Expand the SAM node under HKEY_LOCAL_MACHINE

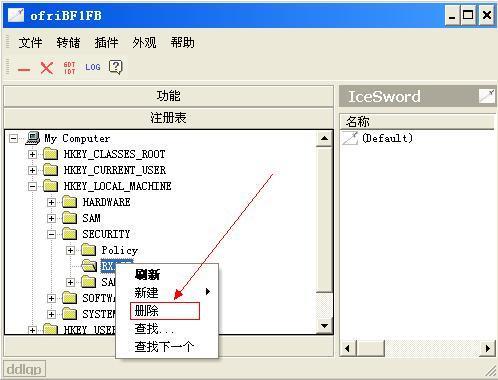click(51, 218)
